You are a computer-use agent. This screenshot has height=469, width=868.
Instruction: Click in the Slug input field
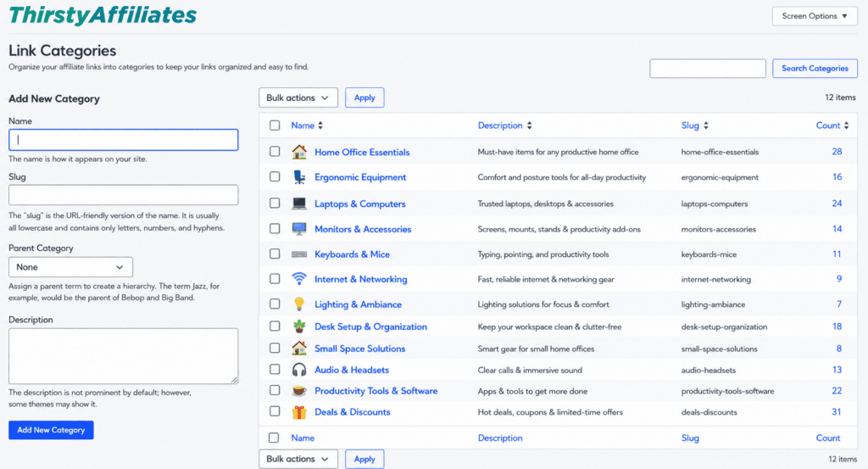[x=124, y=195]
